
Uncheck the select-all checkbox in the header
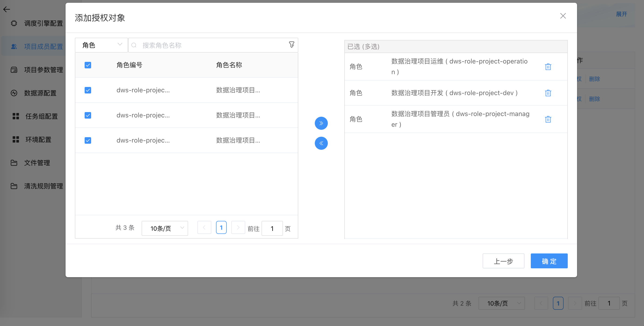(88, 65)
